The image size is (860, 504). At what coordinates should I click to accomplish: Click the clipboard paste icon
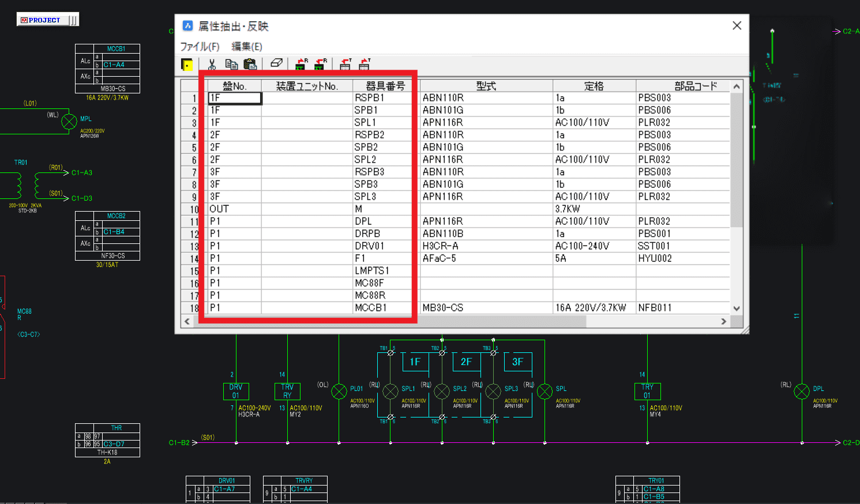coord(250,65)
